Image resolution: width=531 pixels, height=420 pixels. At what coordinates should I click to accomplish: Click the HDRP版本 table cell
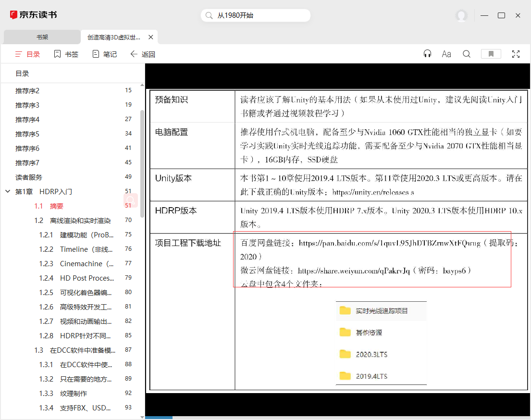click(192, 217)
